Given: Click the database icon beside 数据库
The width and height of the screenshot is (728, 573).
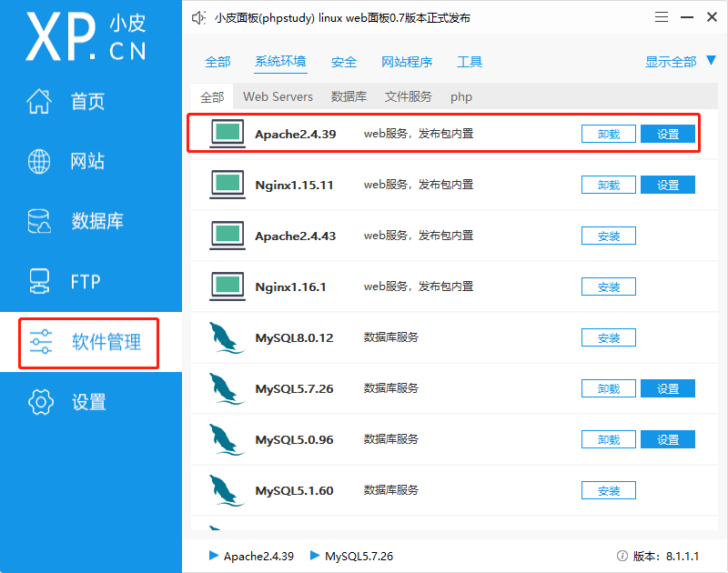Looking at the screenshot, I should (39, 221).
